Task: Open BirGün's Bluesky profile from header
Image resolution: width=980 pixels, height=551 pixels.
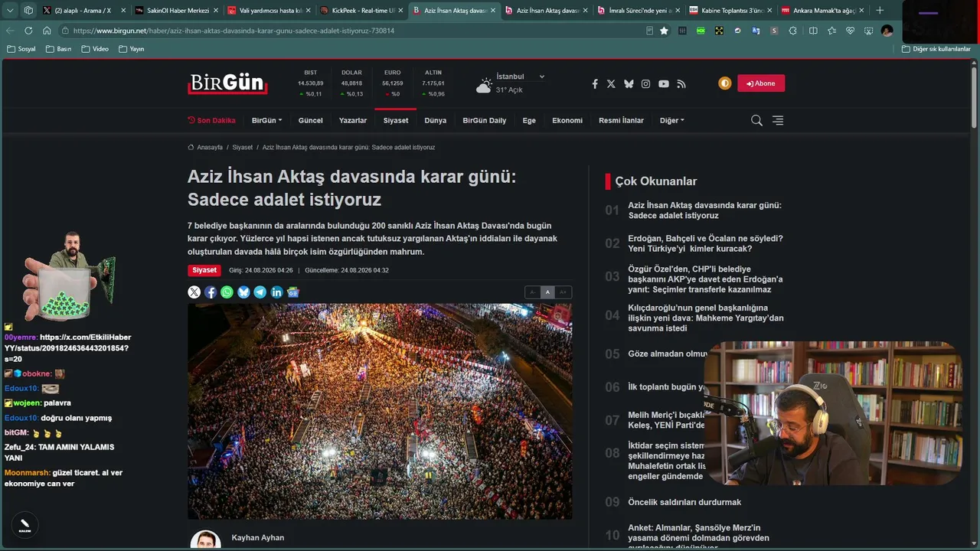Action: point(629,83)
